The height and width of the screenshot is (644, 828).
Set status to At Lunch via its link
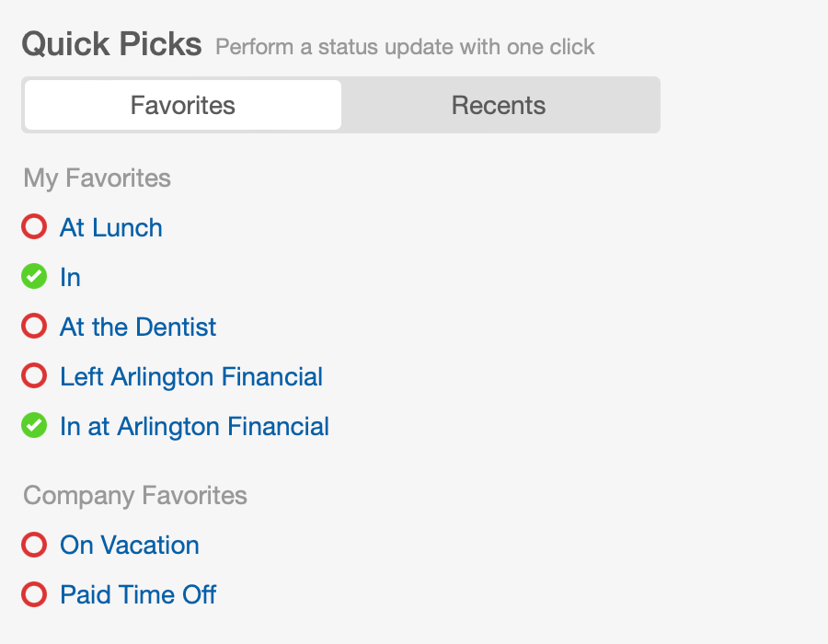click(111, 228)
